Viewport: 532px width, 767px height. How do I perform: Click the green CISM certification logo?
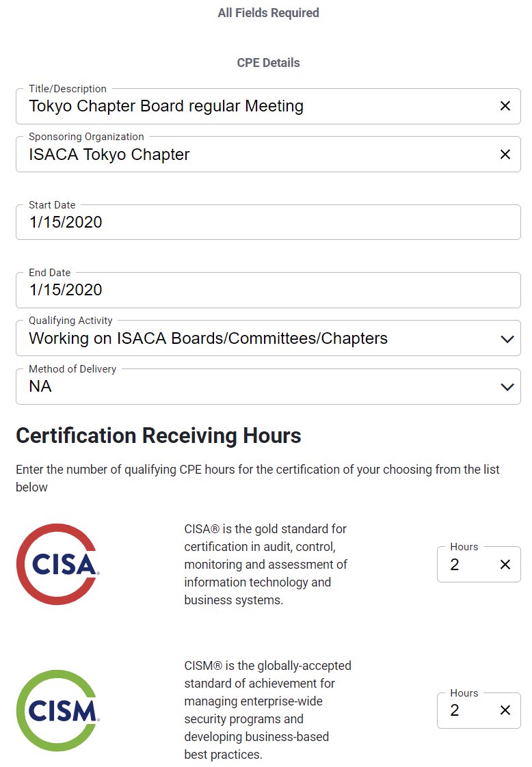click(x=58, y=711)
